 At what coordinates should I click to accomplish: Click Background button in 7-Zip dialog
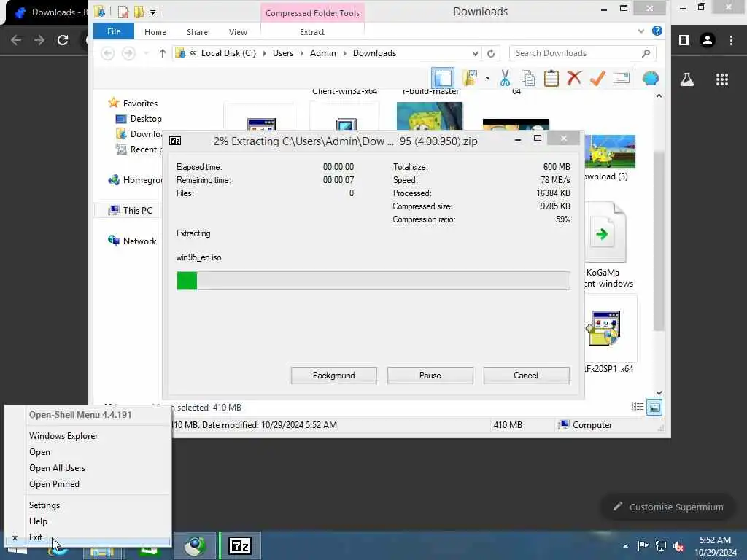tap(334, 376)
